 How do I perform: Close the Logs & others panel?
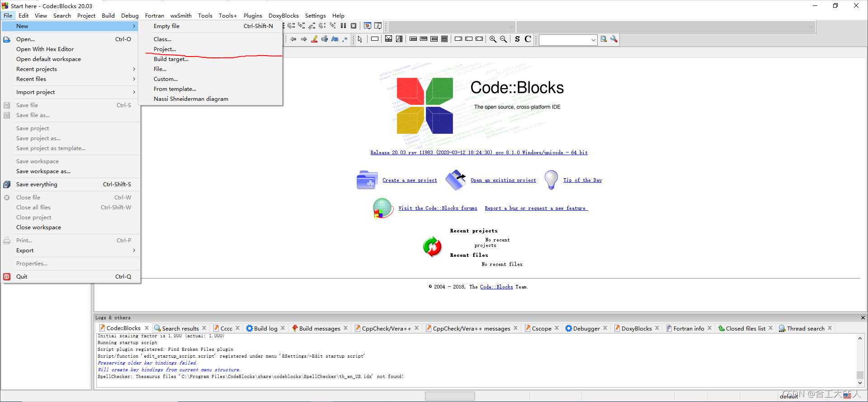pyautogui.click(x=863, y=317)
